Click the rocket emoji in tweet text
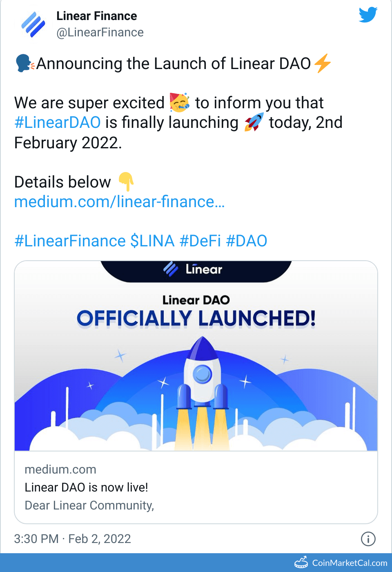 [x=254, y=122]
